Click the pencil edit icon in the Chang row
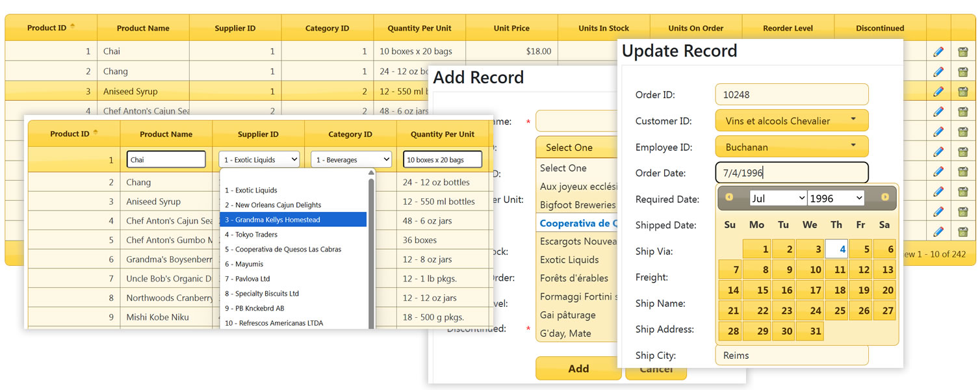 coord(938,71)
